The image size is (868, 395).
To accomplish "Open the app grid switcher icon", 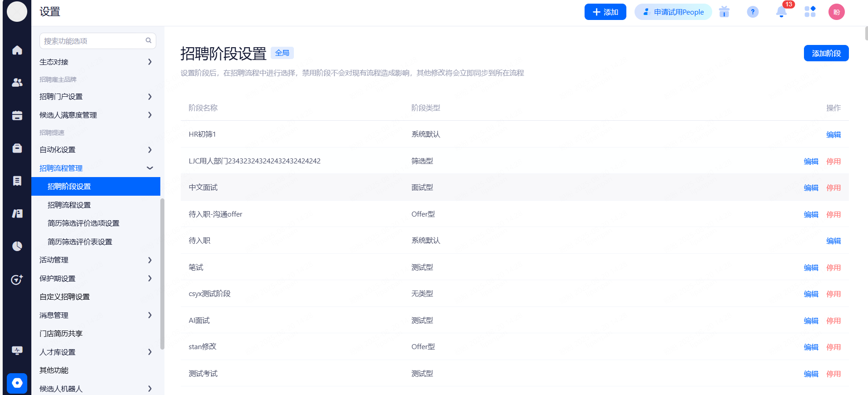I will 810,12.
